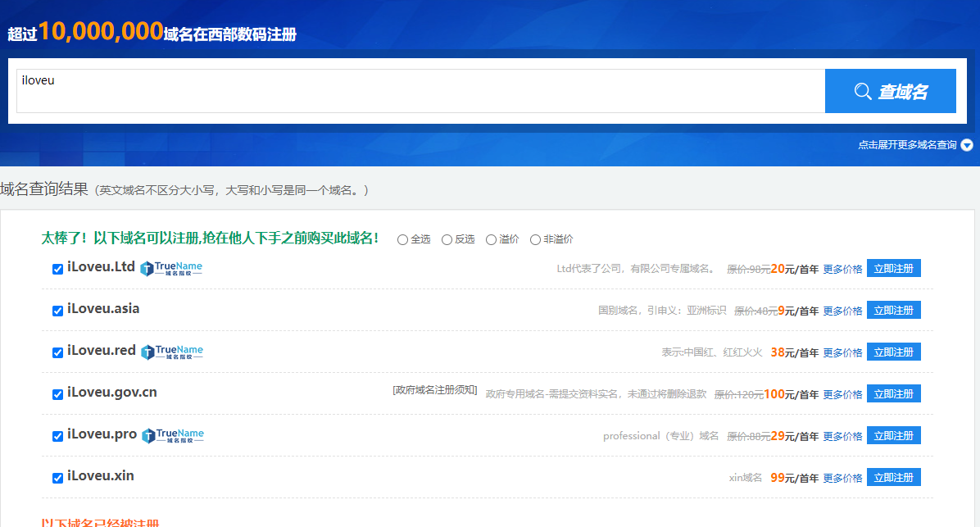
Task: Click the 38元/首年 price text
Action: pos(794,352)
